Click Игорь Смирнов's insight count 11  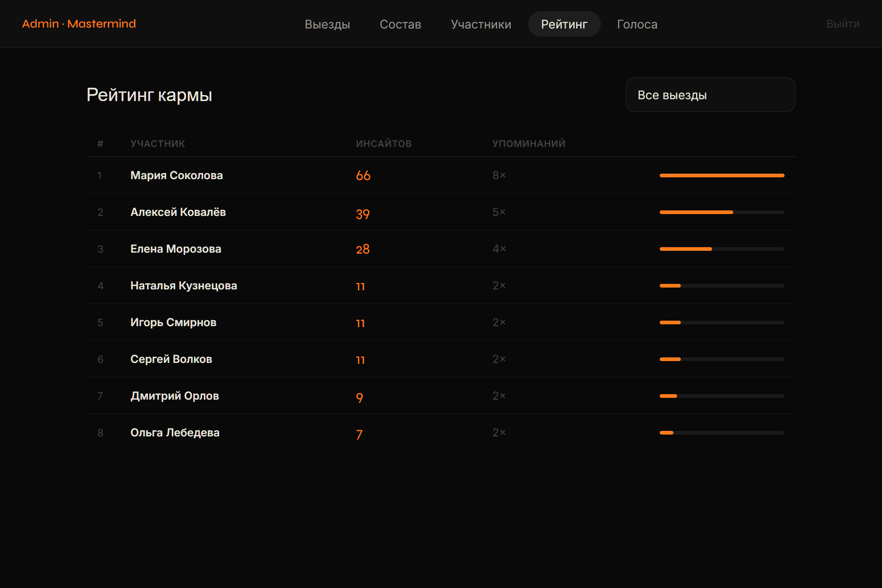point(361,323)
